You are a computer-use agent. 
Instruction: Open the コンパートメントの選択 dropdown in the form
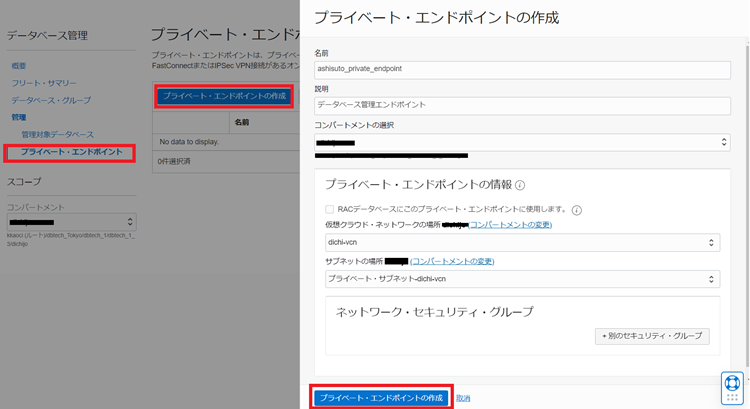tap(522, 142)
